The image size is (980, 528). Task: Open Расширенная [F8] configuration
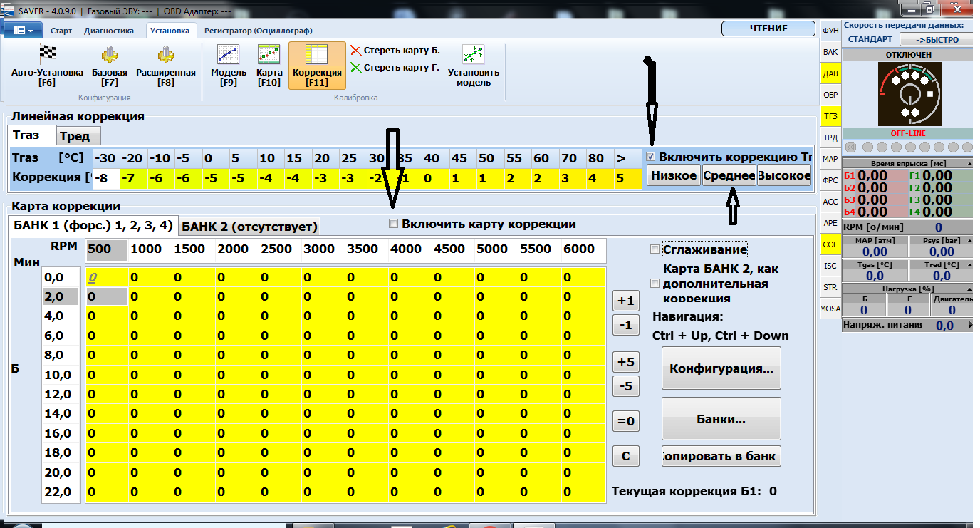tap(165, 55)
